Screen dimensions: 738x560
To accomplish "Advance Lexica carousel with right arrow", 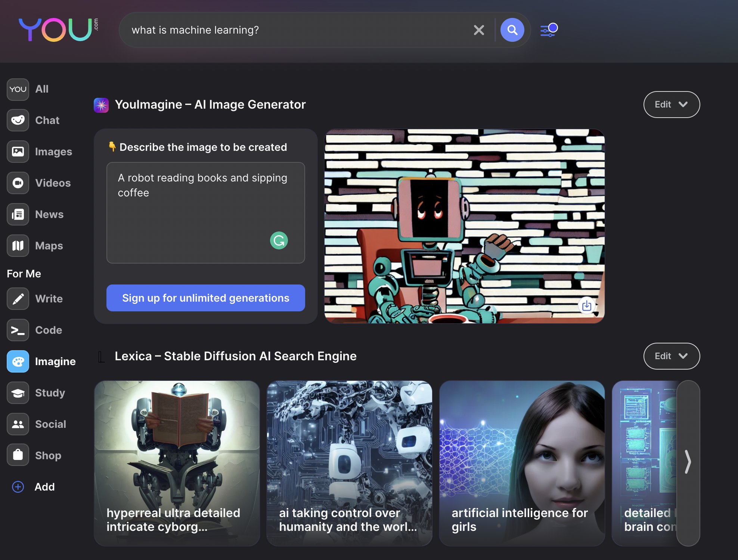I will click(688, 463).
